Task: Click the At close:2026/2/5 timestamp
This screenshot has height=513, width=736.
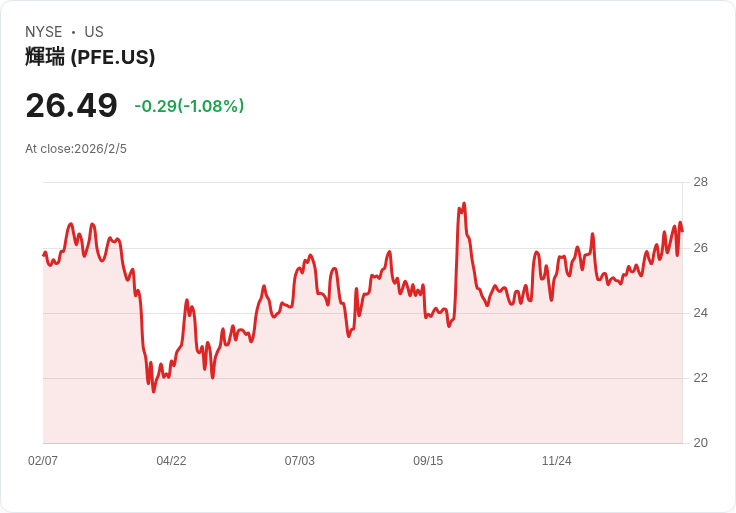Action: 76,149
